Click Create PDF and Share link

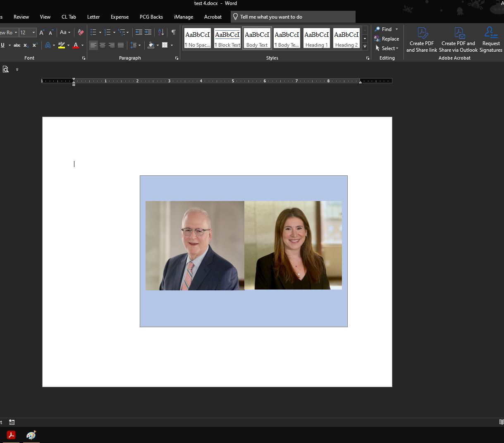click(x=421, y=40)
